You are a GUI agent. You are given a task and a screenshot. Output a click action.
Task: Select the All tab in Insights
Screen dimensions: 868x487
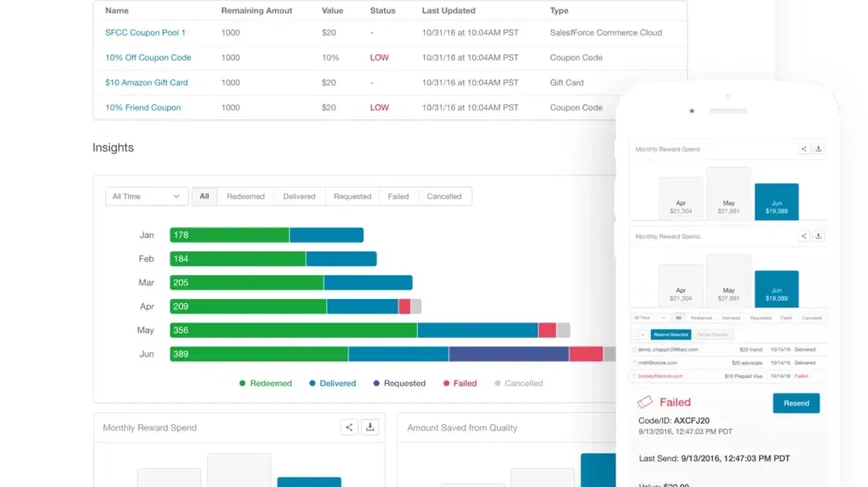pos(204,196)
